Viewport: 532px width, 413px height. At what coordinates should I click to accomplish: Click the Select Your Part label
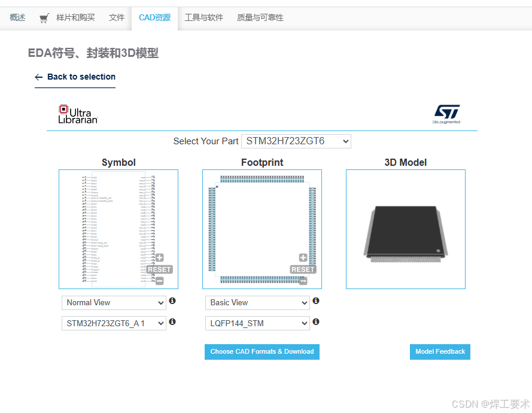point(206,141)
